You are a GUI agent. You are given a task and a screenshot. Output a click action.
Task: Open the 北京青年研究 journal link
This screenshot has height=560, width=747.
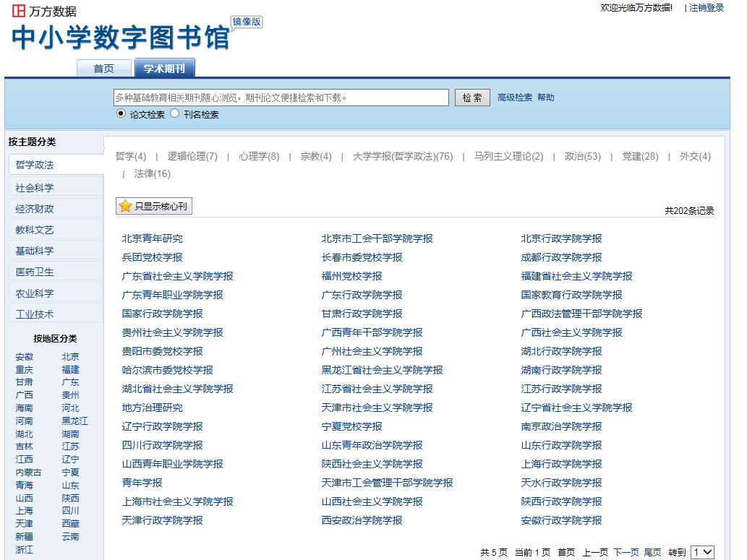click(x=153, y=238)
